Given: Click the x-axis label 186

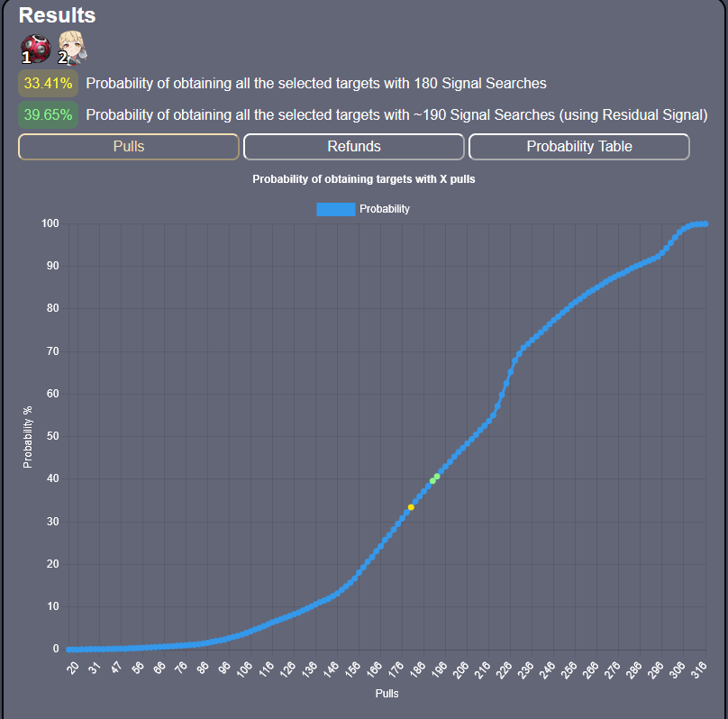Looking at the screenshot, I should click(418, 669).
